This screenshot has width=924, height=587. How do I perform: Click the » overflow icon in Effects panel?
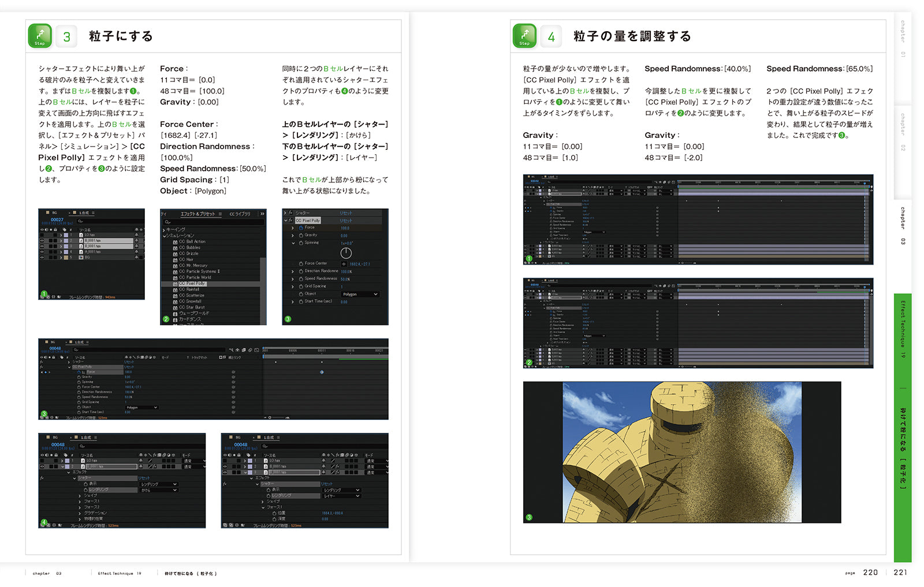(x=262, y=214)
